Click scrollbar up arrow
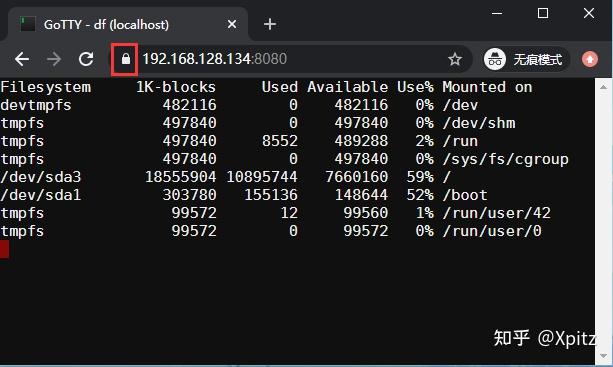 [x=604, y=87]
